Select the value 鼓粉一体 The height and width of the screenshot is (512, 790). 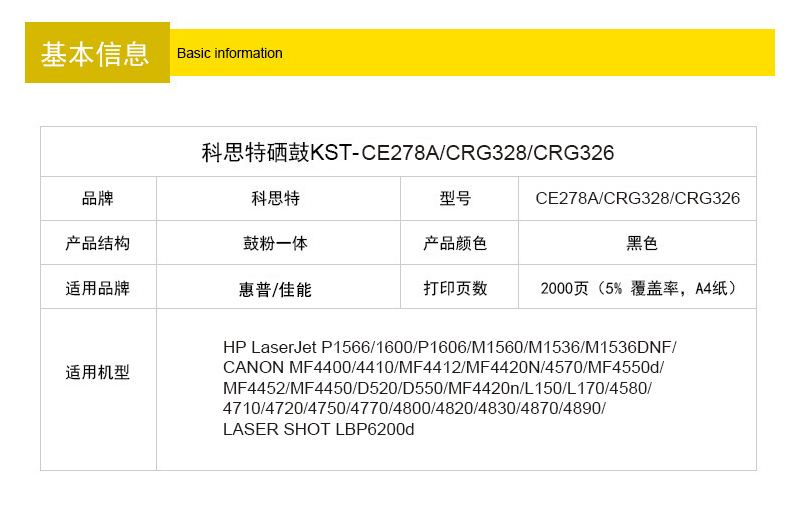click(276, 243)
